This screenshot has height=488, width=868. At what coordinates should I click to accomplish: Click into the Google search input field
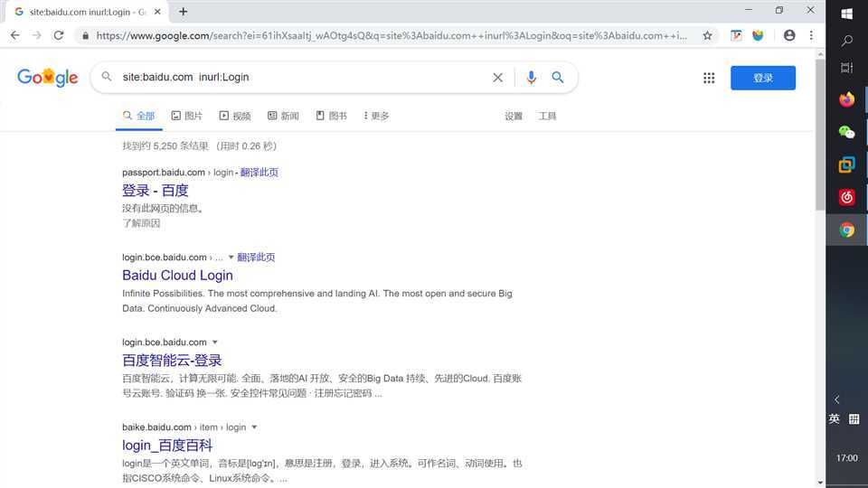pos(305,78)
